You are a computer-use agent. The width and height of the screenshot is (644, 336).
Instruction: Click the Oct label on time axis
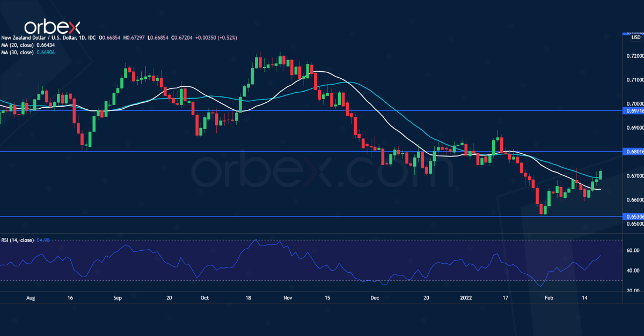[x=204, y=297]
